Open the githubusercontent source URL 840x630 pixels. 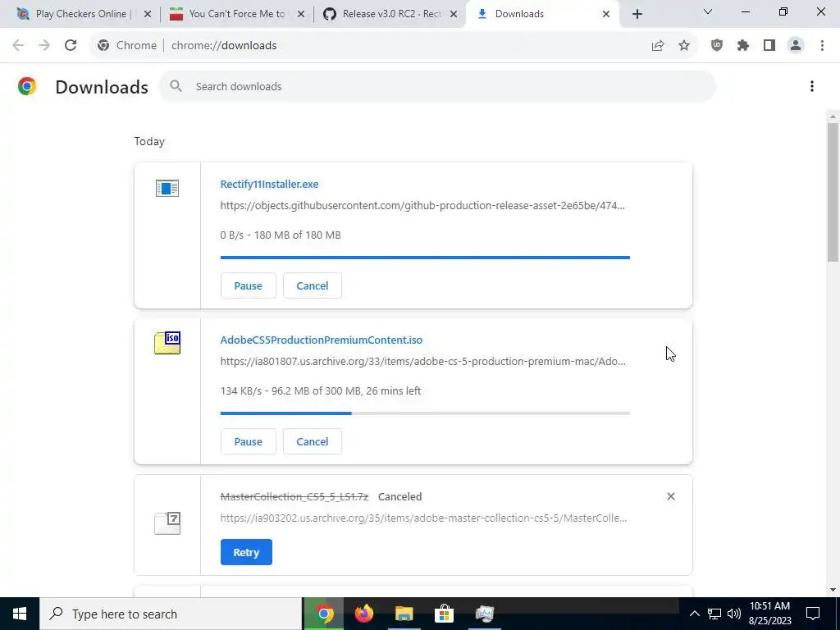422,205
